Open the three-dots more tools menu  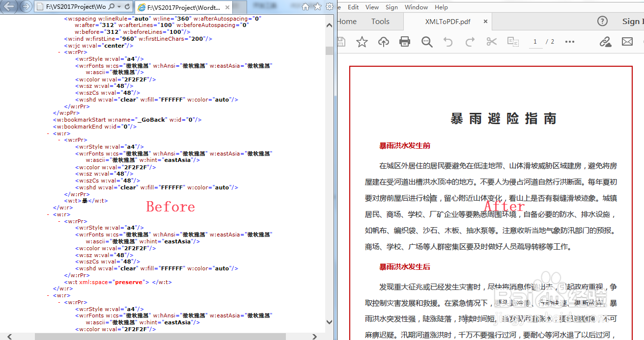pos(570,42)
